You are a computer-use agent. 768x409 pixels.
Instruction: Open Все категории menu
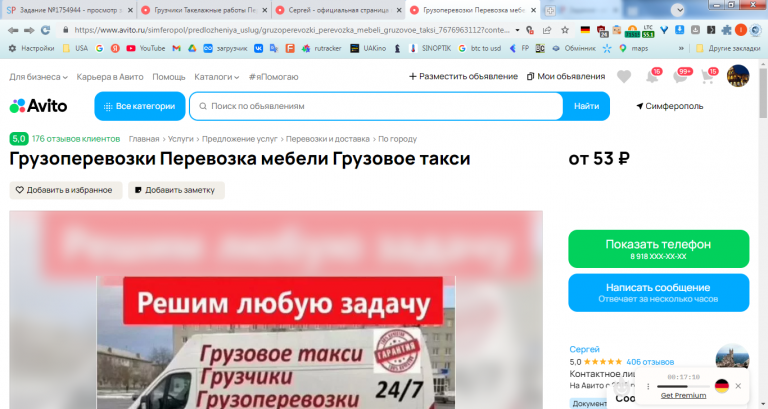[140, 106]
